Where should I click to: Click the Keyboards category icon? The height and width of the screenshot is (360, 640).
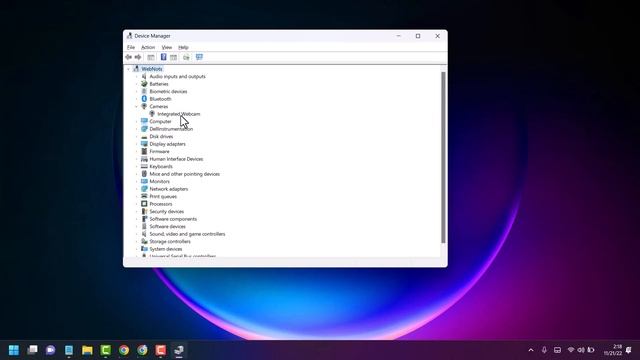tap(144, 167)
